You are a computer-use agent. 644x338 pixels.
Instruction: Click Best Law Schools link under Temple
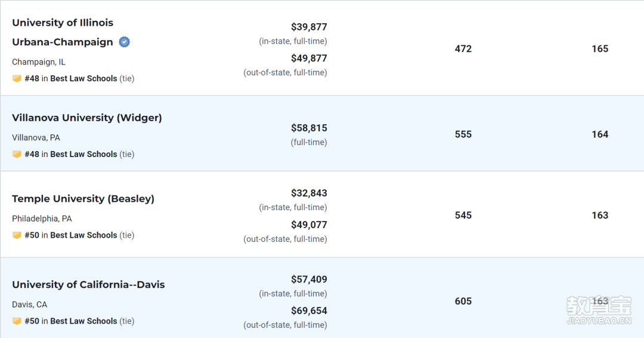point(83,235)
